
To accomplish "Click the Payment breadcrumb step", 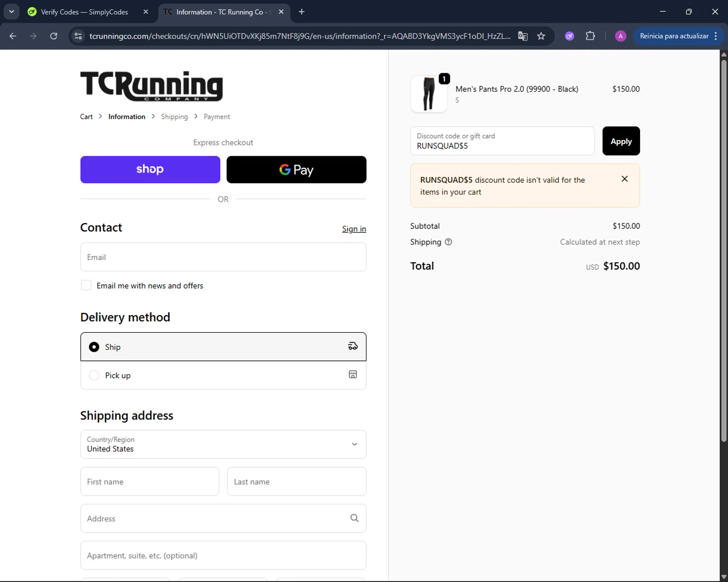I will coord(217,117).
